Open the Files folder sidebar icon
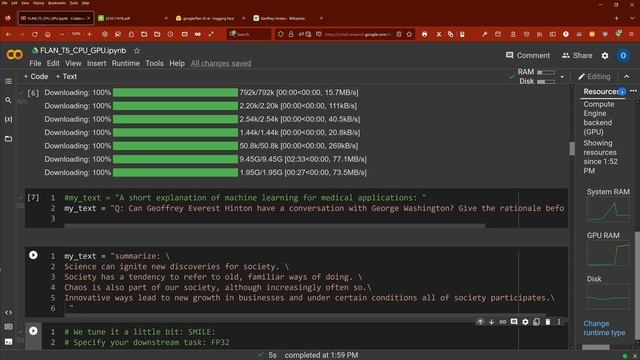640x360 pixels. click(x=8, y=139)
